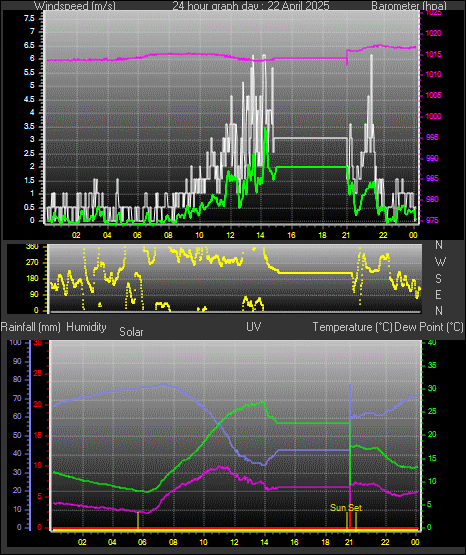Screen dimensions: 466x555
Task: Click the 7.5 windspeed scale value
Action: click(x=30, y=18)
